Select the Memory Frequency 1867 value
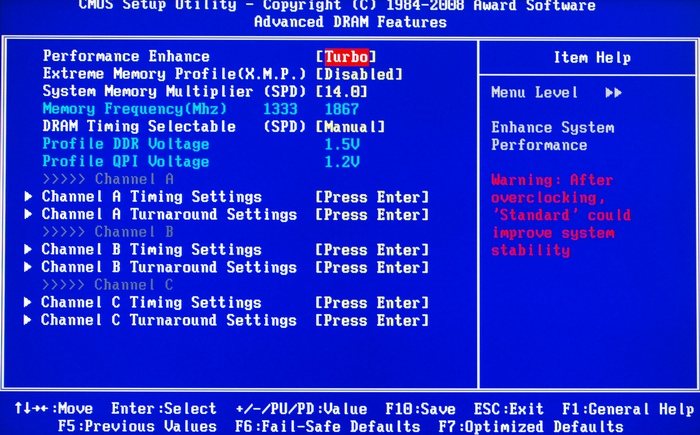 coord(341,109)
